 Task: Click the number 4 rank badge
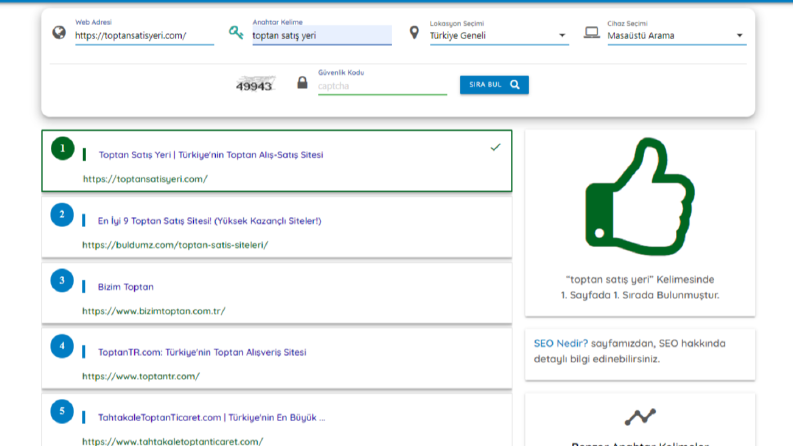coord(62,346)
